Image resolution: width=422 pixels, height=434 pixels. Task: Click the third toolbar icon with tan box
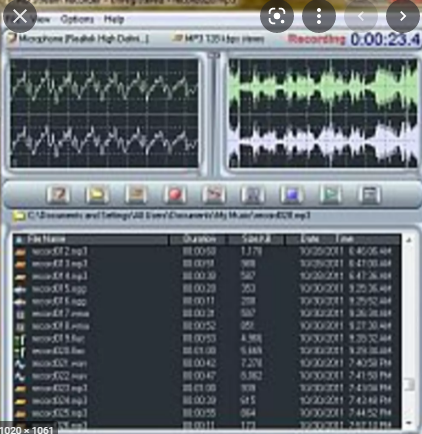point(136,194)
